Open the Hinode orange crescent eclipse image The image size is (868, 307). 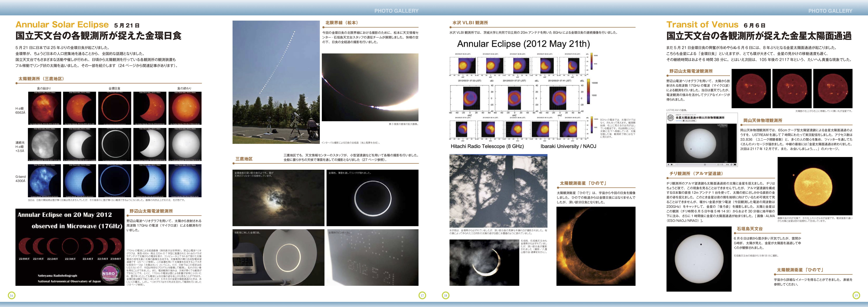coord(596,246)
